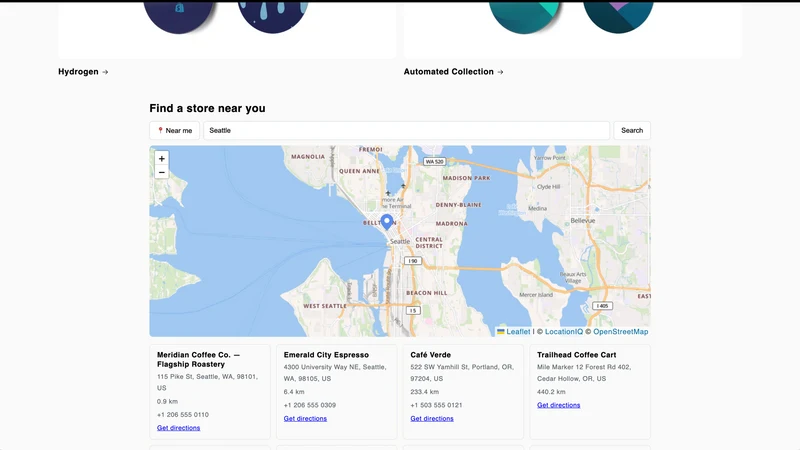The width and height of the screenshot is (800, 450).
Task: Open the Hydrogen collection link
Action: pyautogui.click(x=83, y=72)
